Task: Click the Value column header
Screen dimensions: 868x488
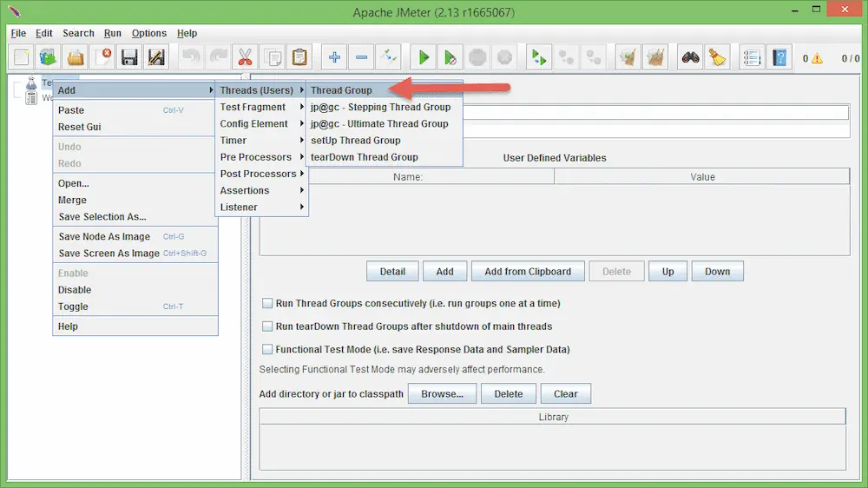Action: click(x=702, y=176)
